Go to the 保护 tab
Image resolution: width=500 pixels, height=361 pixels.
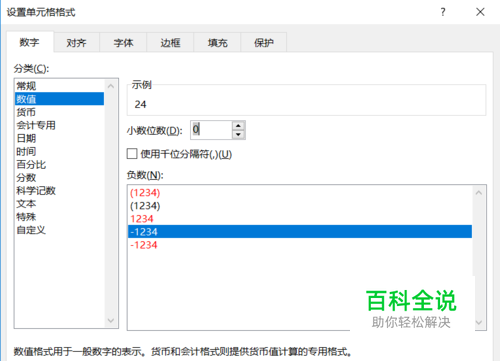[x=264, y=43]
